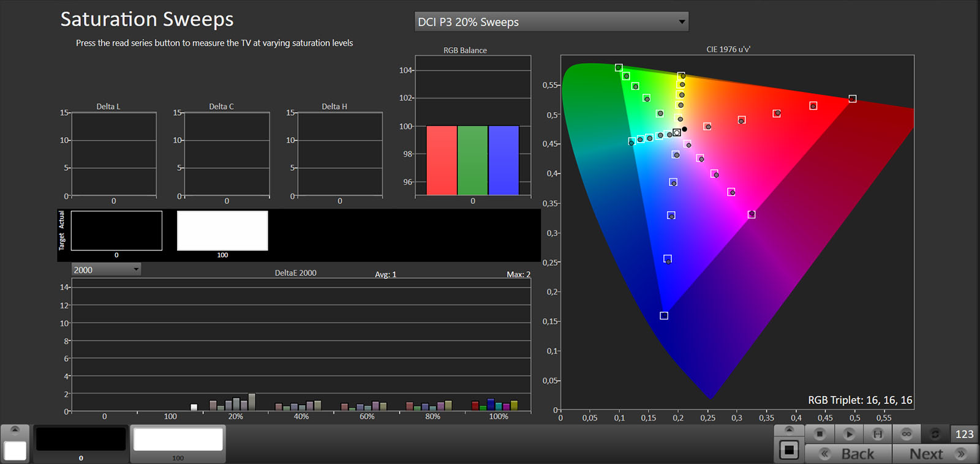Click the single read bracket icon

[x=878, y=434]
